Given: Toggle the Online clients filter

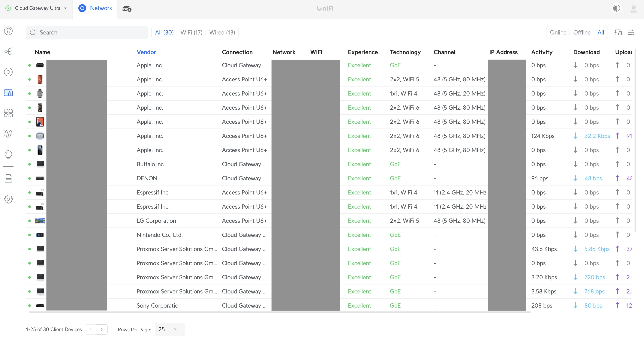Looking at the screenshot, I should pyautogui.click(x=558, y=32).
